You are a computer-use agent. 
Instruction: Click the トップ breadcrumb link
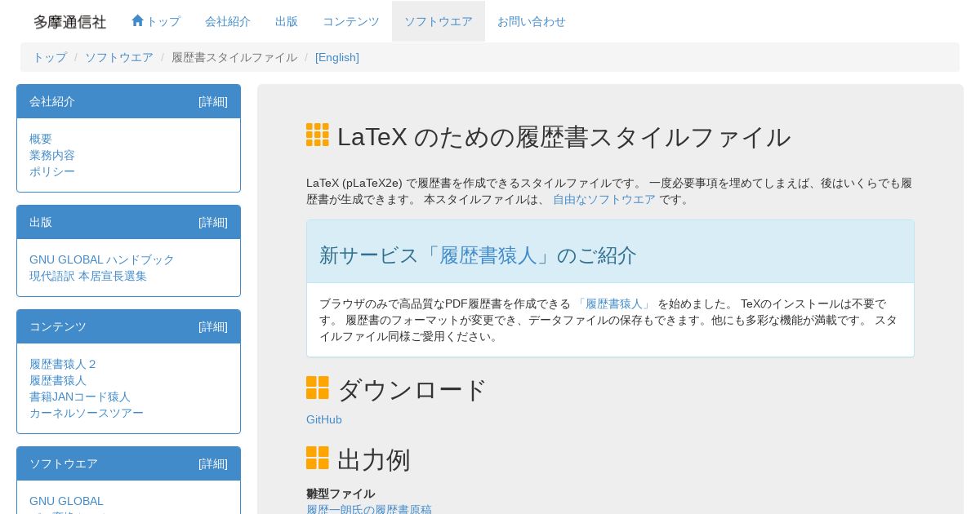click(x=50, y=57)
